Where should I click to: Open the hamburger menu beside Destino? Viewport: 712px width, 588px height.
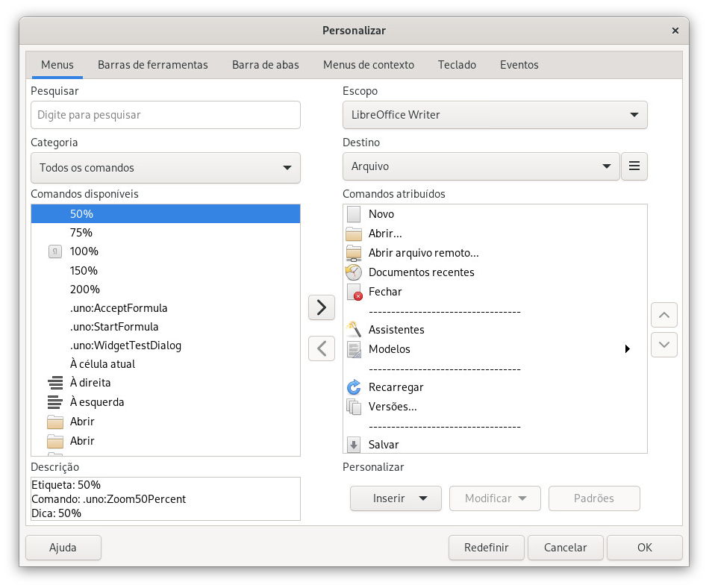click(x=634, y=166)
